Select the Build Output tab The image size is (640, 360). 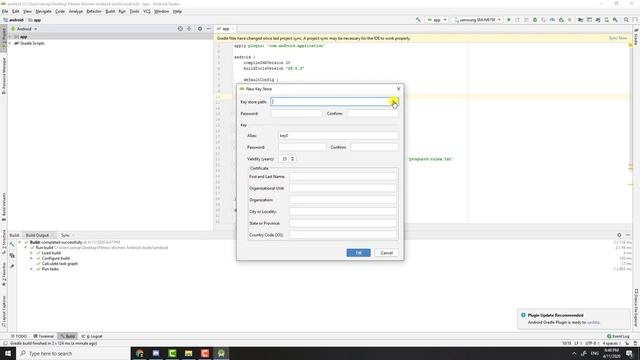click(x=37, y=236)
